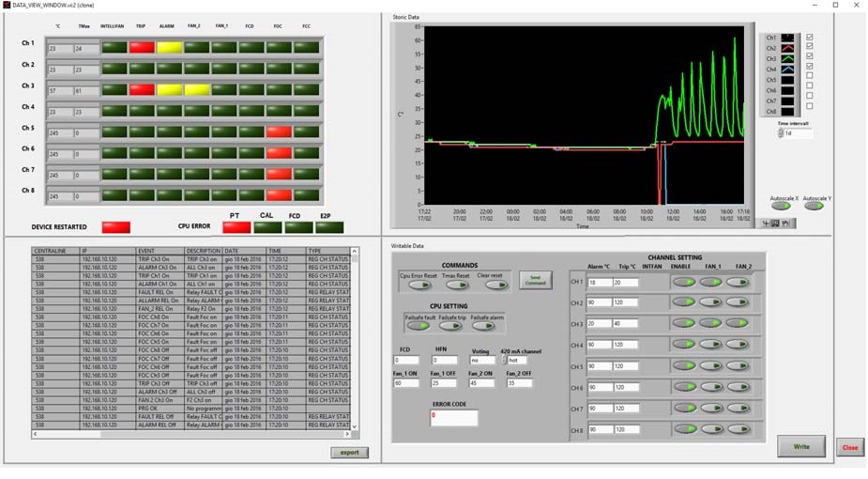This screenshot has height=479, width=868.
Task: Toggle CH 8 ENABLE switch
Action: (685, 429)
